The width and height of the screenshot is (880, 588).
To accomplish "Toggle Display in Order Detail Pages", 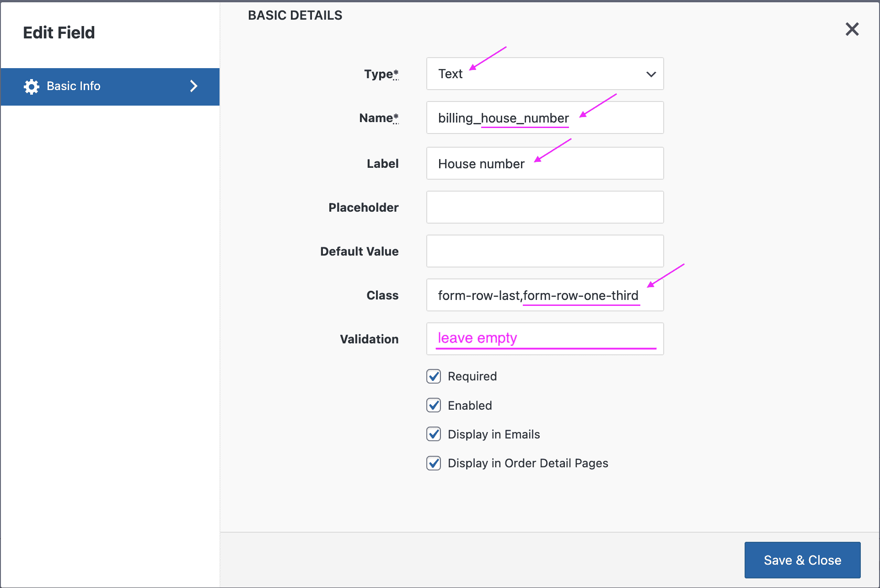I will (x=433, y=463).
